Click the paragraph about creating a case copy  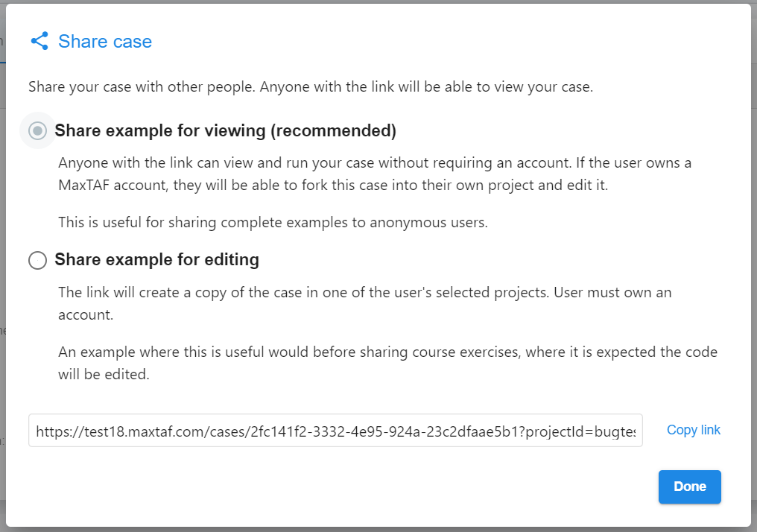coord(364,304)
